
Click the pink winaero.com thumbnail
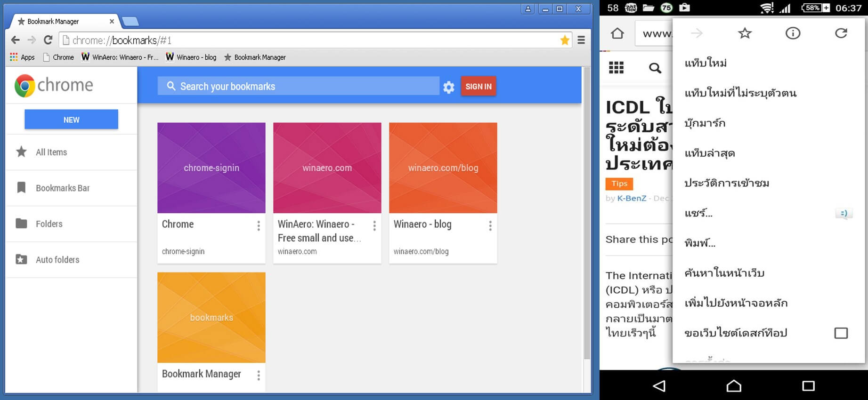[327, 168]
